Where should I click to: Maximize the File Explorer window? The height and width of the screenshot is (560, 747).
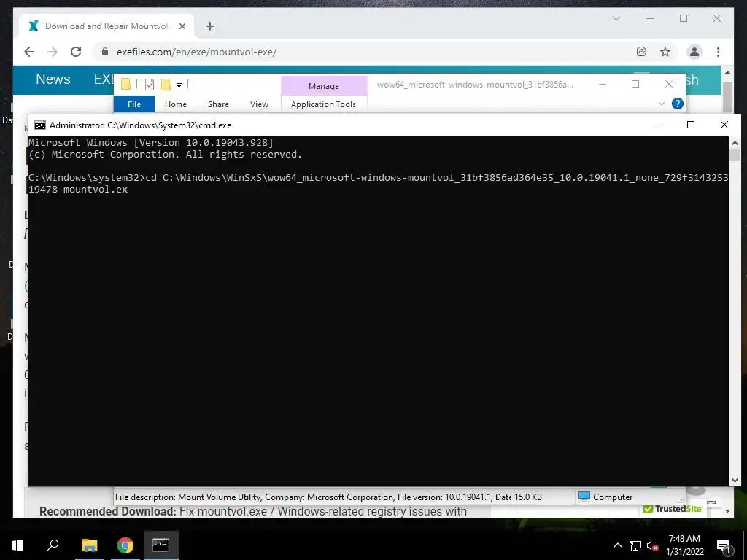[635, 84]
